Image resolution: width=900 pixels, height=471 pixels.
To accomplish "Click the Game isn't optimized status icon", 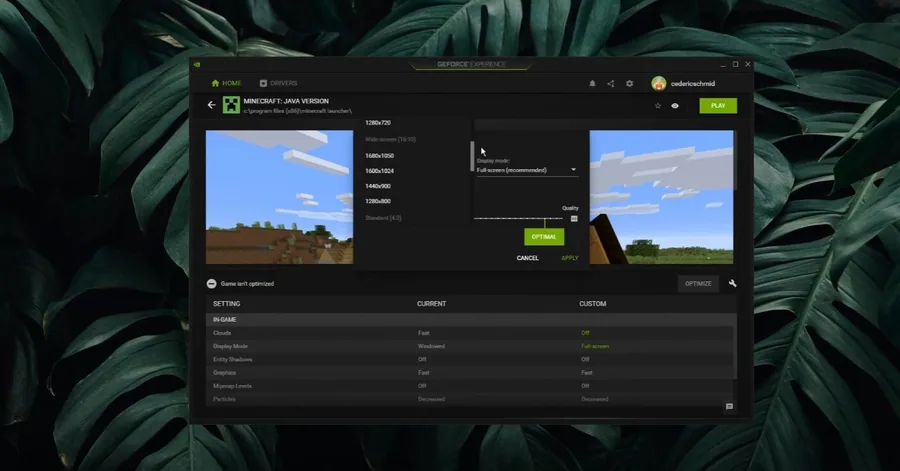I will pos(211,283).
